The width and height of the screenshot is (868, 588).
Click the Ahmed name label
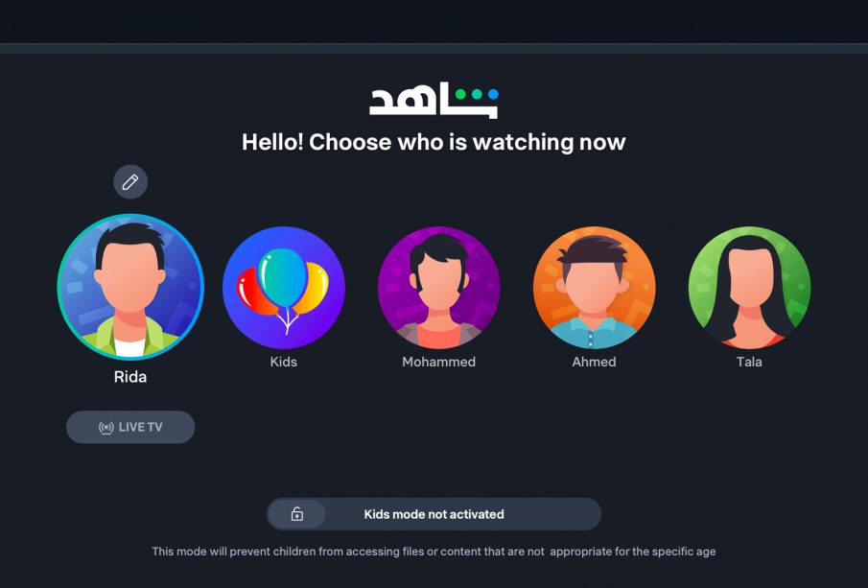[x=594, y=362]
